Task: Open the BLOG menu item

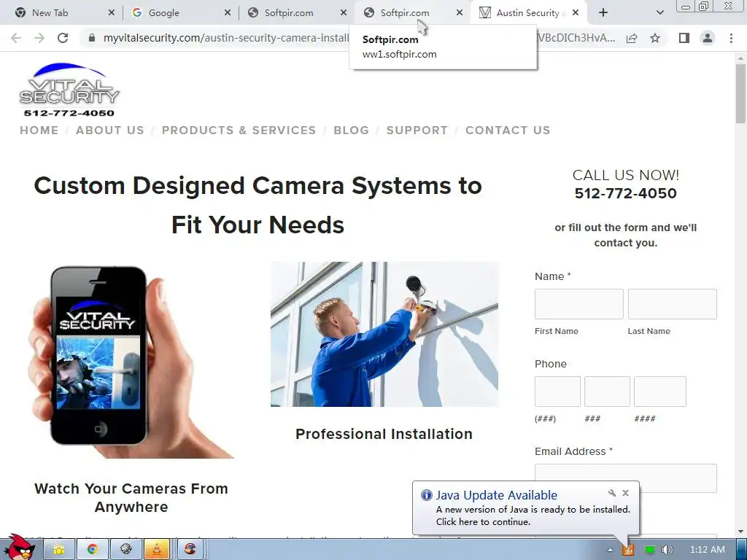Action: coord(351,131)
